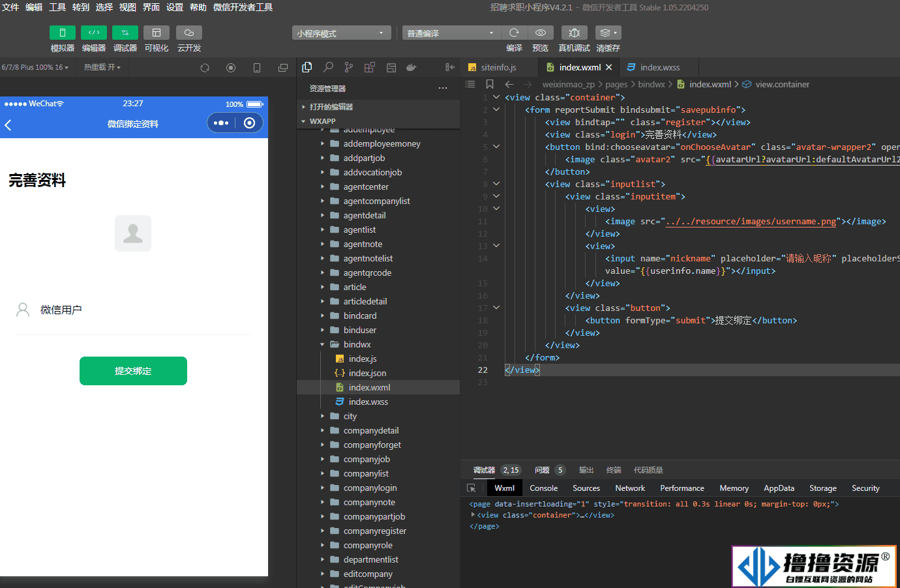The image size is (900, 588).
Task: Click the element inspector picker icon
Action: point(472,488)
